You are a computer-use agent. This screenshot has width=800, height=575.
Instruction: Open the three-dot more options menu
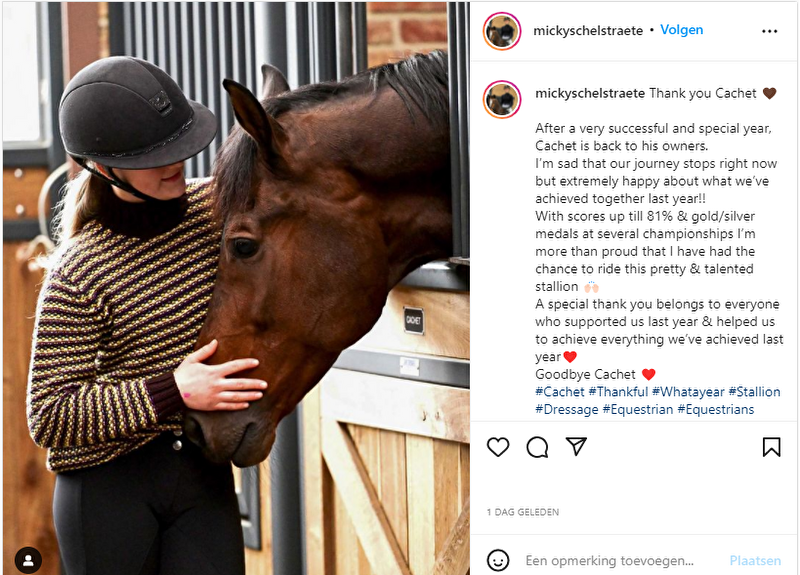coord(769,31)
